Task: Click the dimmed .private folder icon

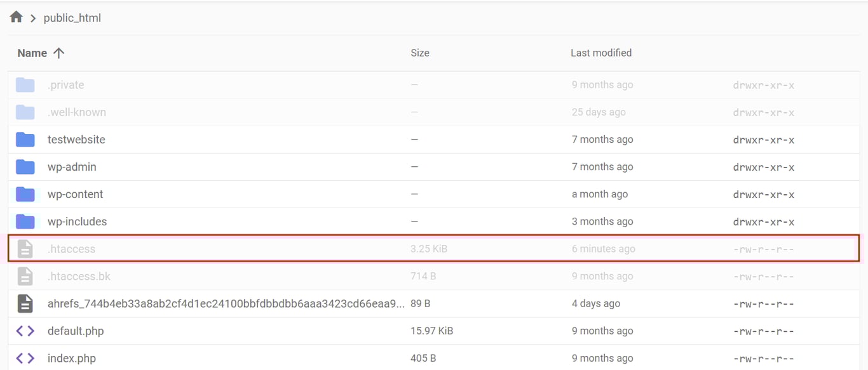Action: point(24,84)
